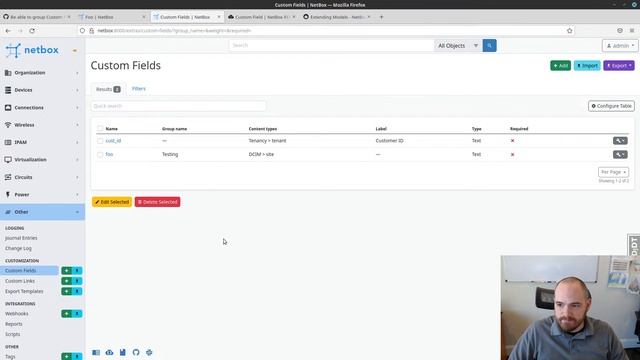Add a tag with the green plus
This screenshot has width=640, height=360.
[67, 356]
